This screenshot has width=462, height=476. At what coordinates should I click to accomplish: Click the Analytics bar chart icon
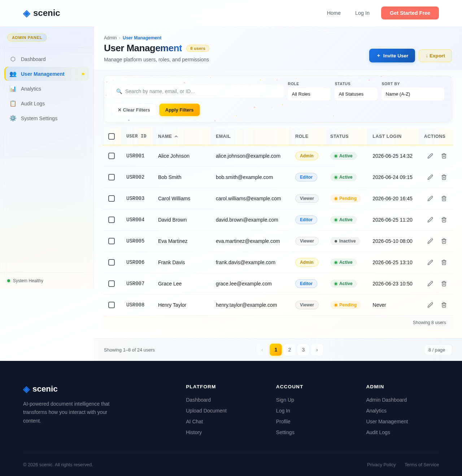click(13, 89)
